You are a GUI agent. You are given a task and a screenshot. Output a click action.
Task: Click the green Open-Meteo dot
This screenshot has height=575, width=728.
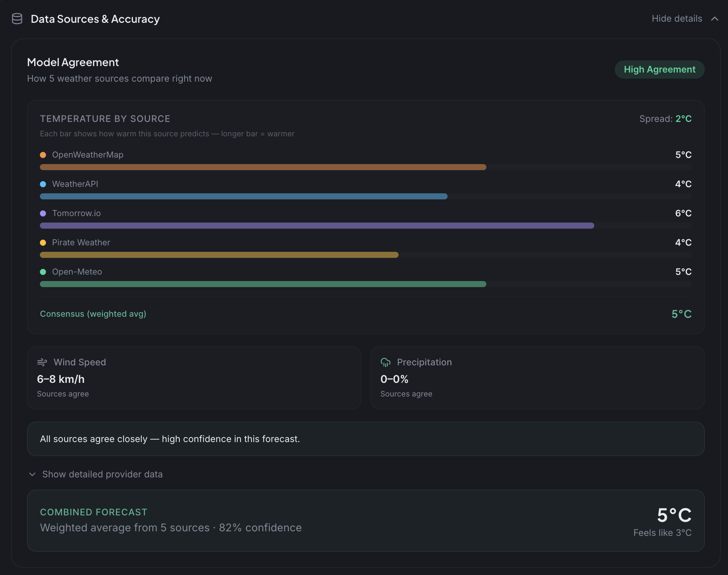pyautogui.click(x=43, y=272)
